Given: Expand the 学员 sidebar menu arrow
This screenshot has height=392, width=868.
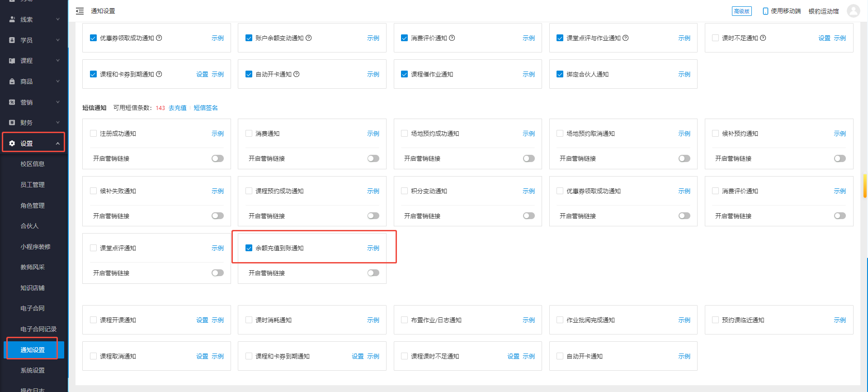Looking at the screenshot, I should 58,40.
